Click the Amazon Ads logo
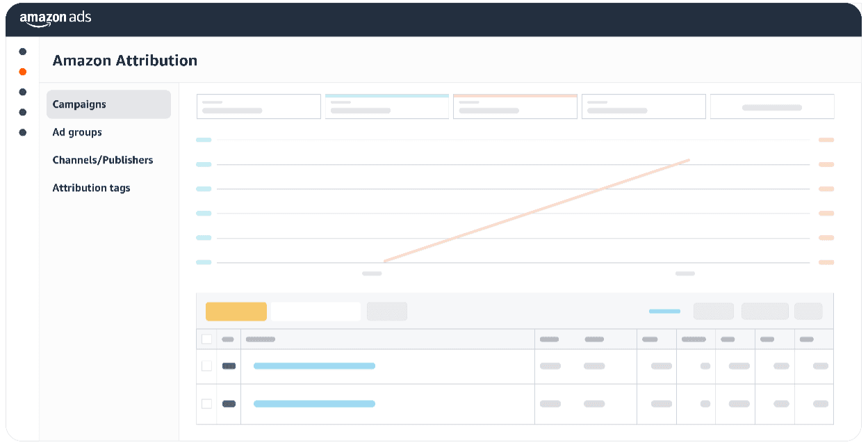The image size is (868, 448). pyautogui.click(x=55, y=19)
